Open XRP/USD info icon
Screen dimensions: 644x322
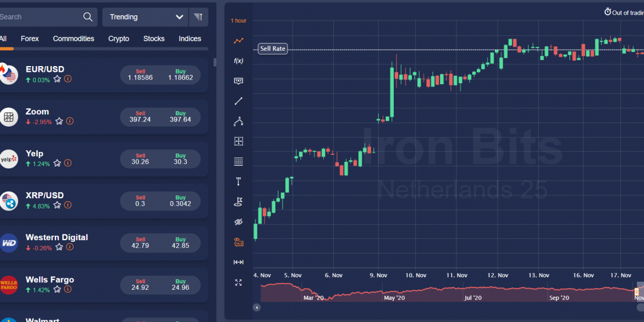point(68,205)
